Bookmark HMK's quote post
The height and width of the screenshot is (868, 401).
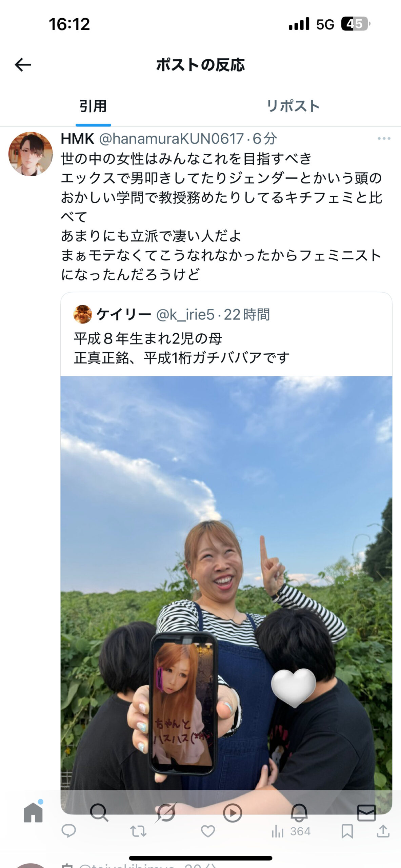pyautogui.click(x=347, y=831)
